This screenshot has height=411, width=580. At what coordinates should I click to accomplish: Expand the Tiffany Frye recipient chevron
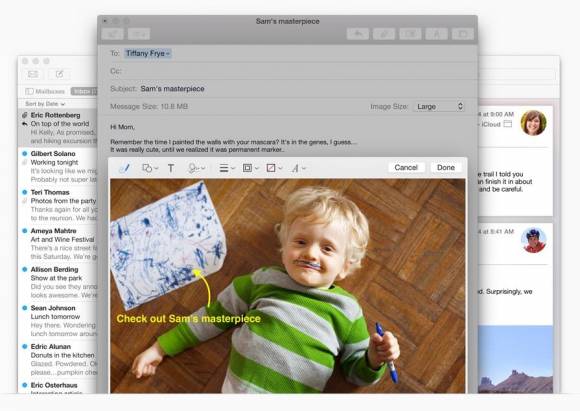coord(168,54)
